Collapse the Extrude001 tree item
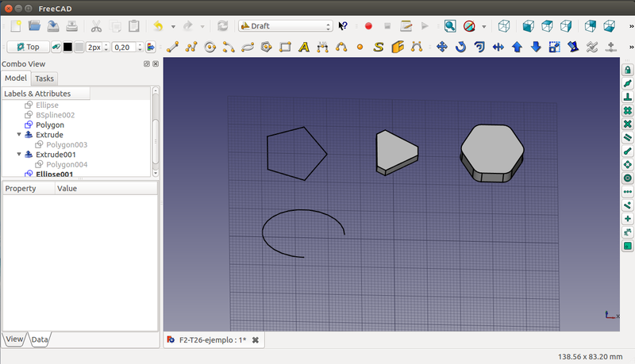The width and height of the screenshot is (635, 364). click(x=19, y=155)
